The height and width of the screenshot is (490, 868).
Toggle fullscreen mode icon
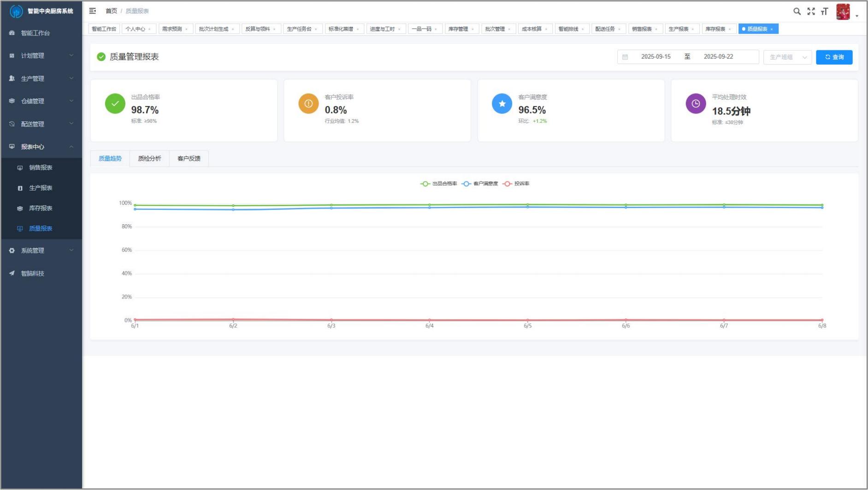tap(811, 12)
